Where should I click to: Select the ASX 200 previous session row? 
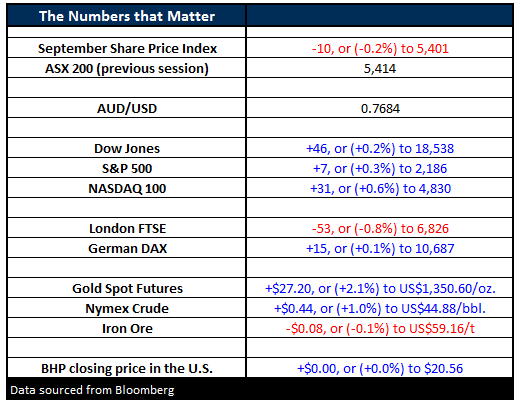click(260, 68)
